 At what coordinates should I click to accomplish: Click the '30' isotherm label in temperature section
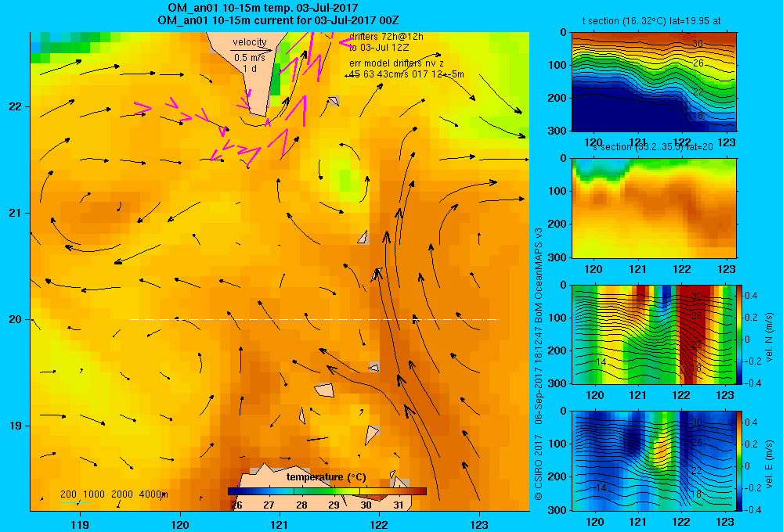[698, 43]
